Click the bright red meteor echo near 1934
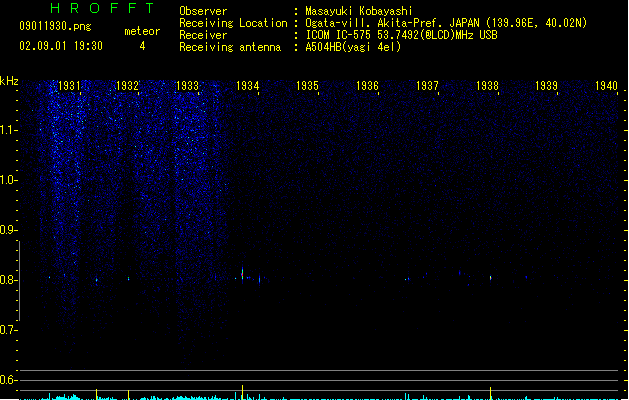The image size is (629, 400). [x=242, y=274]
